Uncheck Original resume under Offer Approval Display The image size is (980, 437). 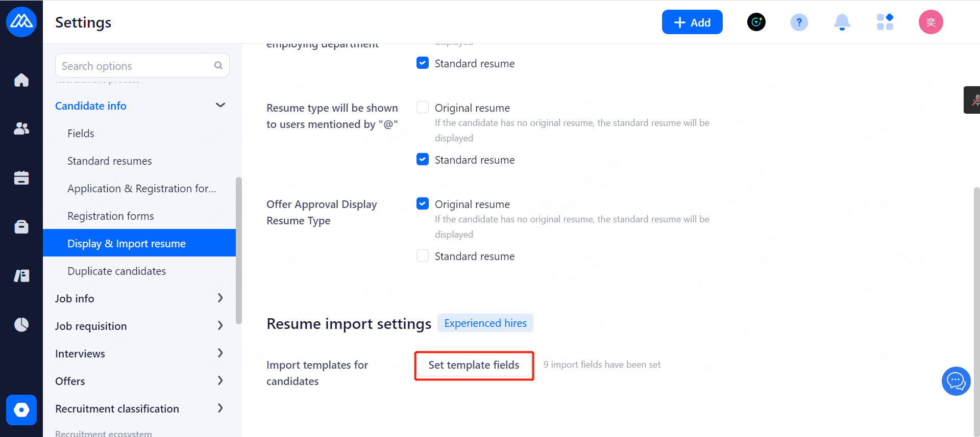tap(423, 204)
